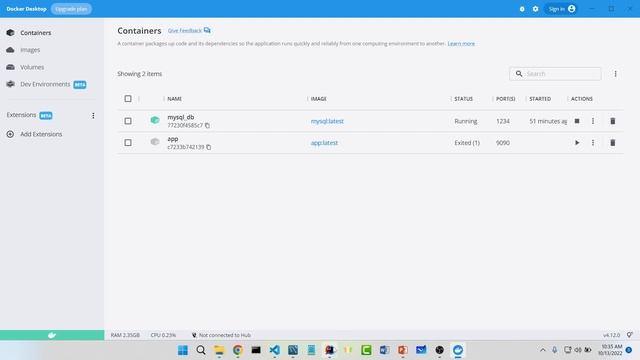Open Visual Studio Code from taskbar
This screenshot has height=360, width=640.
(274, 350)
